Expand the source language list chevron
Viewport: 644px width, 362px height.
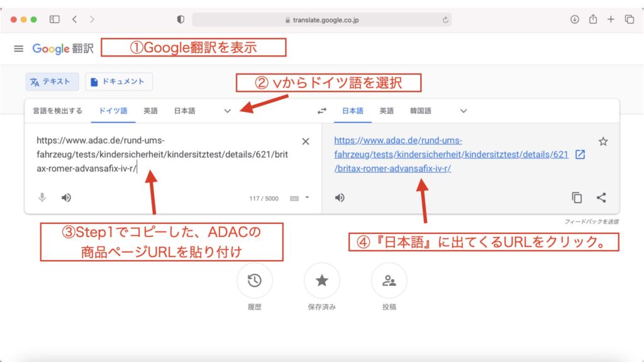[227, 111]
